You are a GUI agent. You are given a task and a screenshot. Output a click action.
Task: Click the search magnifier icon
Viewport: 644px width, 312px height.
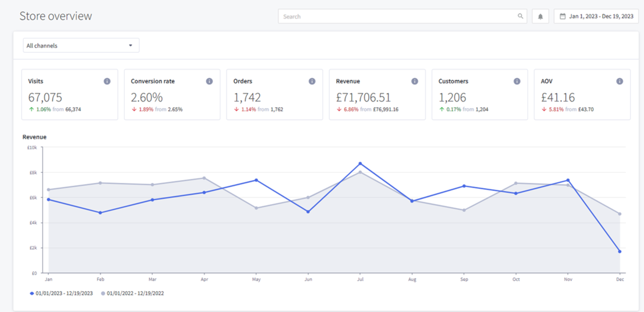(x=520, y=16)
